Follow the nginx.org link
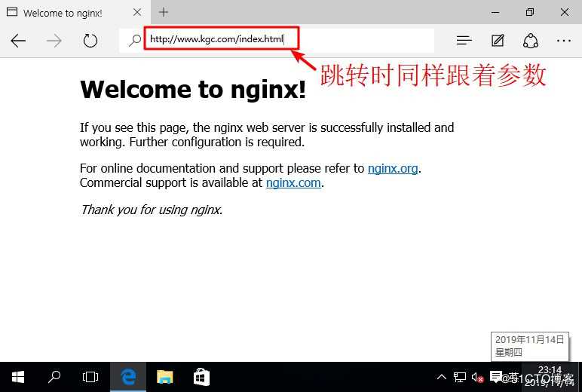The width and height of the screenshot is (582, 392). point(393,169)
